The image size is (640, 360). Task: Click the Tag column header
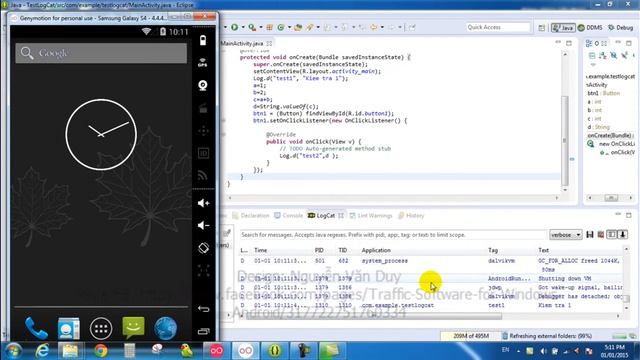point(493,250)
